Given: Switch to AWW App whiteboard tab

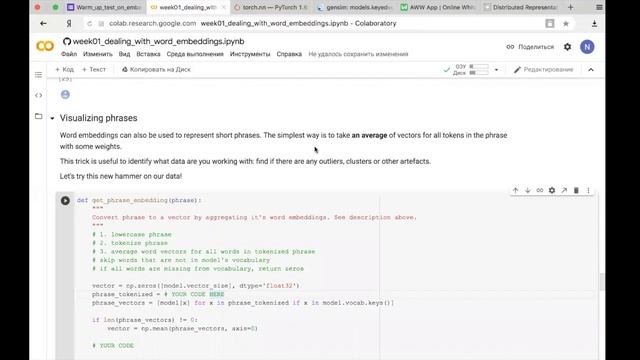Looking at the screenshot, I should coord(438,7).
